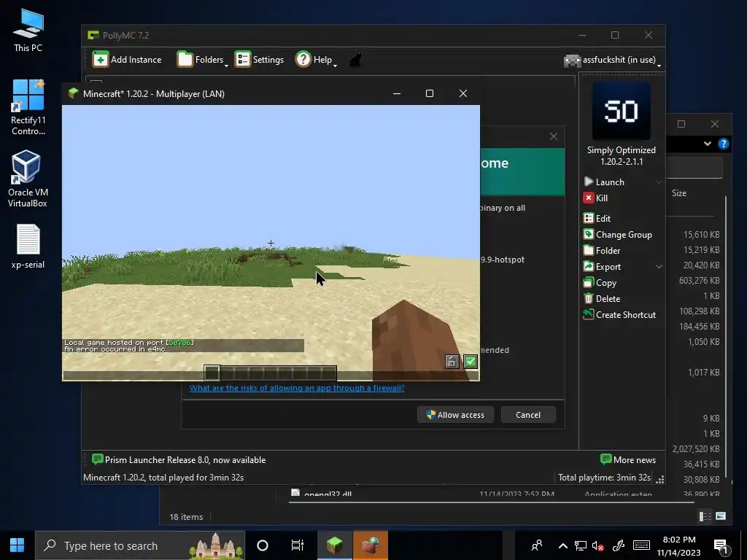This screenshot has width=747, height=560.
Task: Click Edit in the instance sidebar
Action: click(x=597, y=219)
